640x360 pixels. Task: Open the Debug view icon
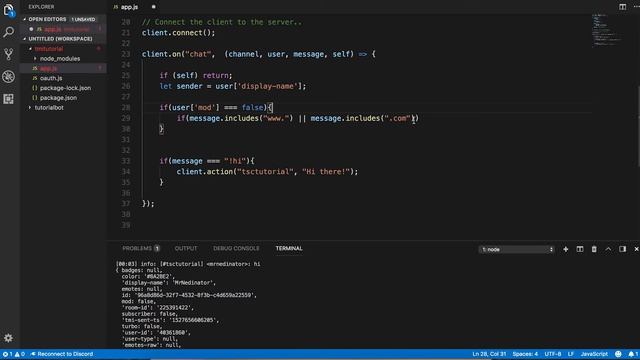click(9, 76)
